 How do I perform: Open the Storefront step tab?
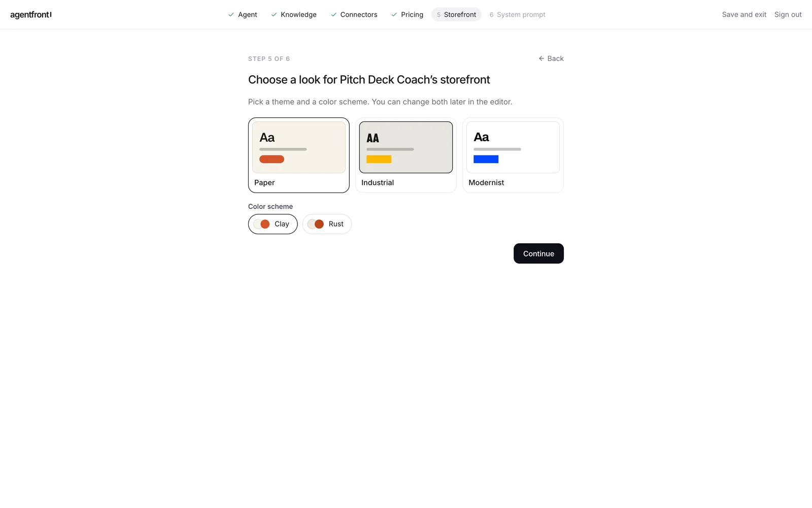point(456,15)
